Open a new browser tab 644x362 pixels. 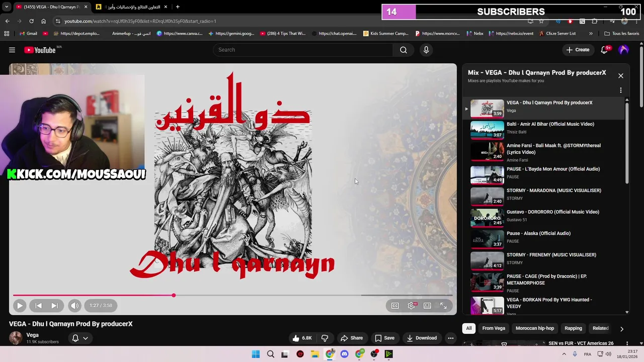pos(178,7)
